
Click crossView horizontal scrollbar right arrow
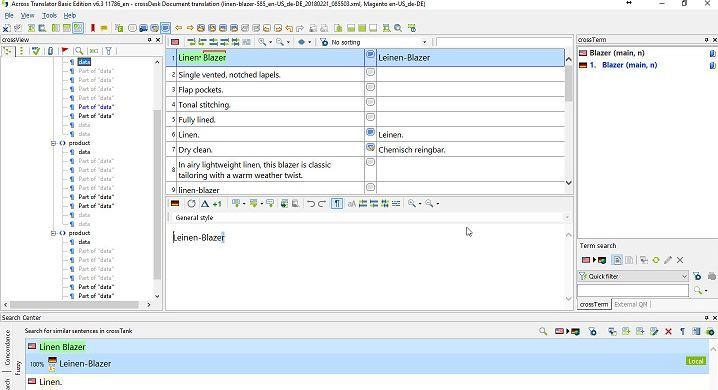149,304
